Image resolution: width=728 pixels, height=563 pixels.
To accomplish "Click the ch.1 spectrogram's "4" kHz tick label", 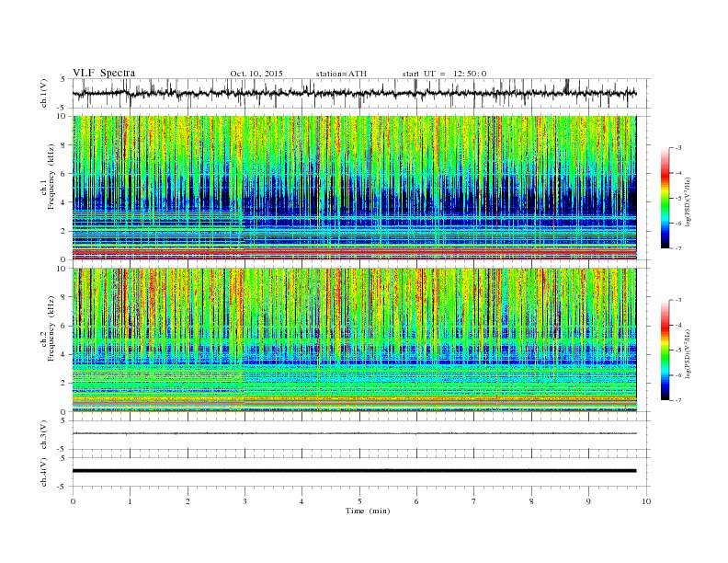I will click(63, 202).
